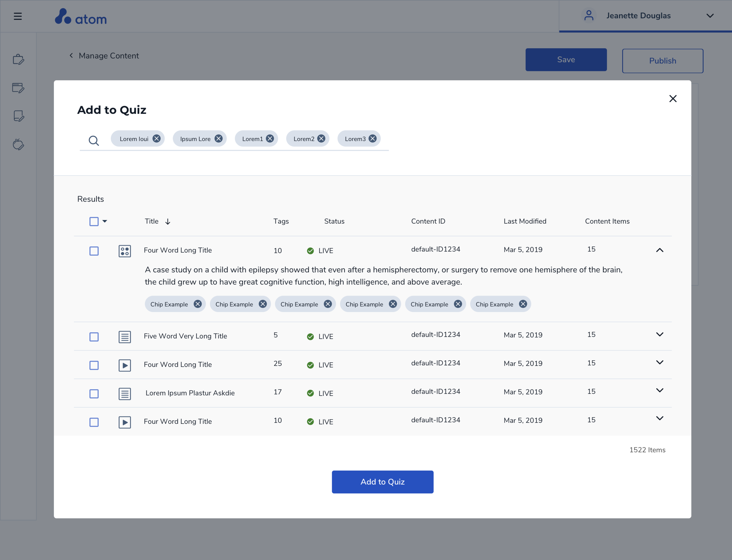Click the LIVE status in the 17 tags row

320,393
